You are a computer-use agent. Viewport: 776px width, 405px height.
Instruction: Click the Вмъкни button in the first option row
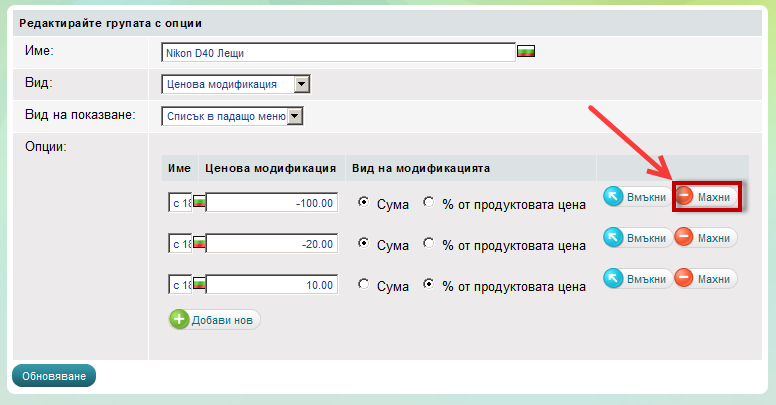coord(635,197)
